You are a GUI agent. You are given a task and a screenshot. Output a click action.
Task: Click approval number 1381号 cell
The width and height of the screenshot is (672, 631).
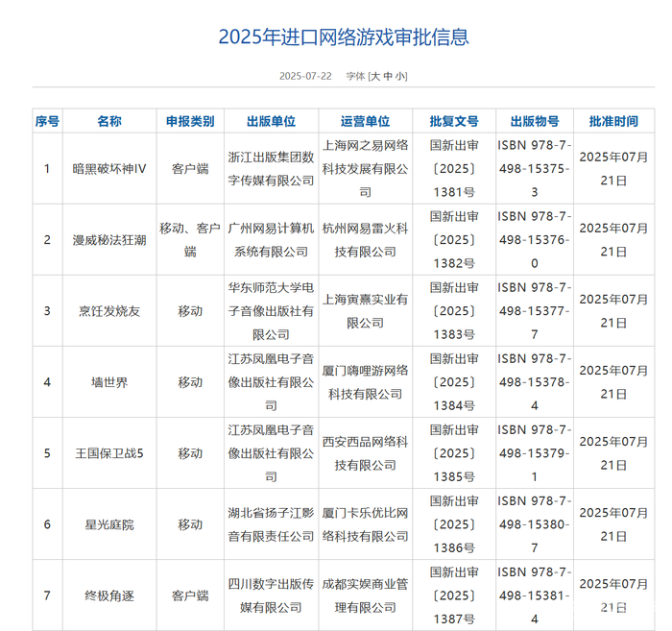coord(454,169)
